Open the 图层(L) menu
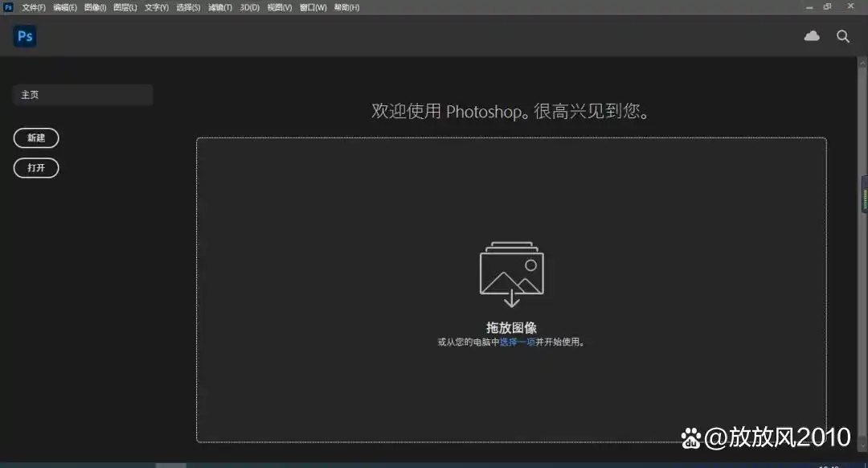The width and height of the screenshot is (868, 468). click(125, 7)
